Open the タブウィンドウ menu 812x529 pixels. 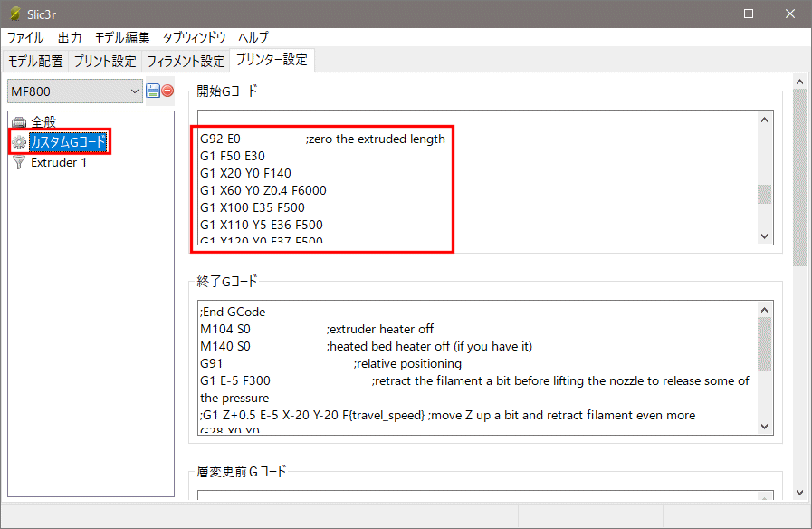pos(194,38)
